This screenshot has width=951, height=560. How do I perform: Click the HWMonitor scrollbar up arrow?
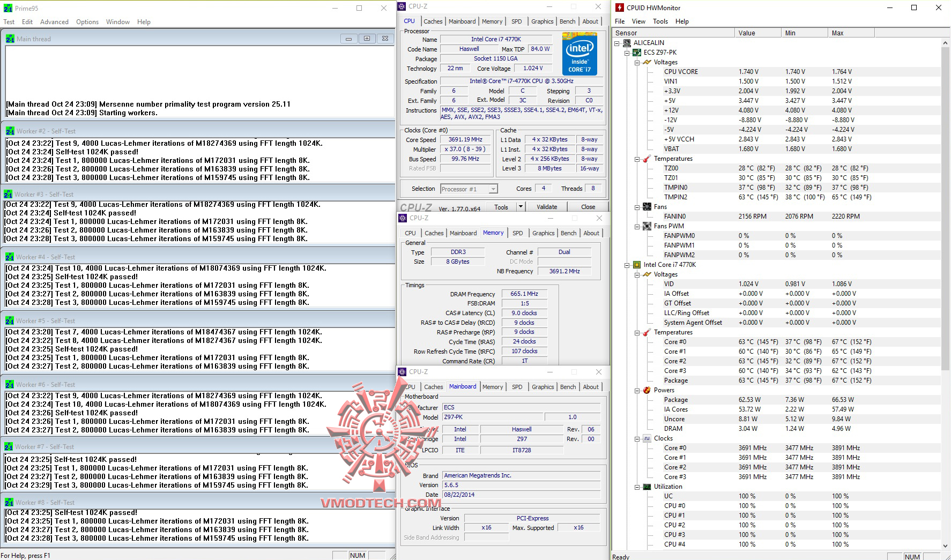click(x=945, y=43)
